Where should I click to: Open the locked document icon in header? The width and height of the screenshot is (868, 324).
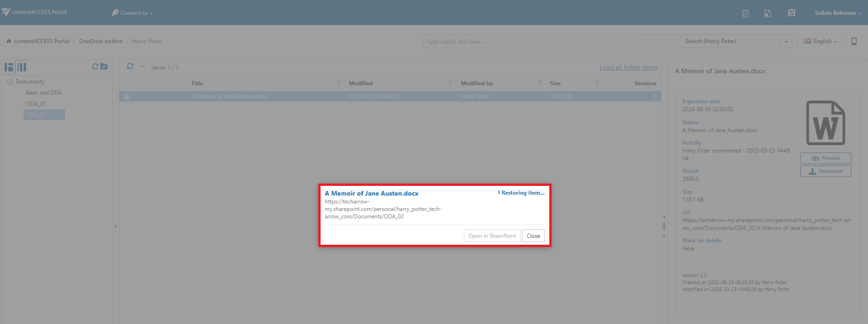pyautogui.click(x=768, y=13)
